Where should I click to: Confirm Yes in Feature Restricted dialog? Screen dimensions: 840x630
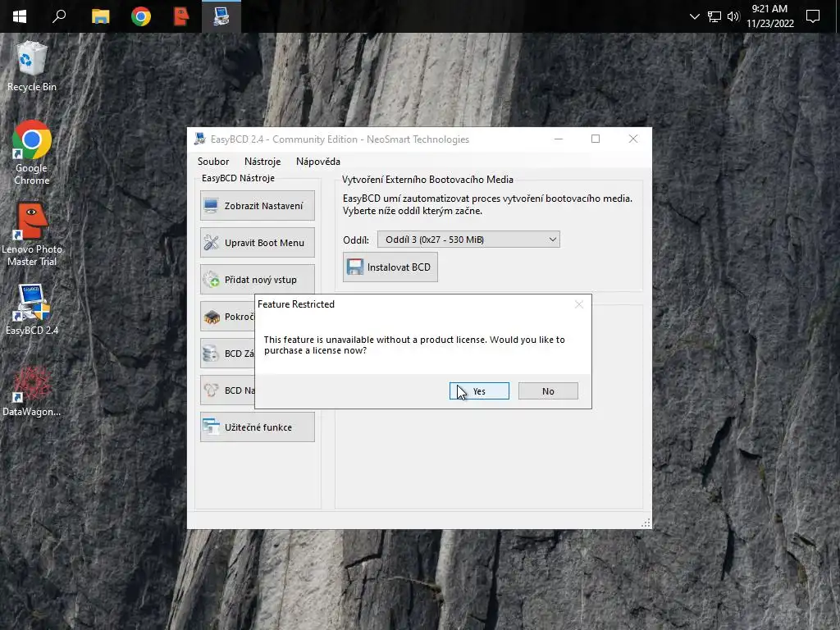(x=479, y=391)
